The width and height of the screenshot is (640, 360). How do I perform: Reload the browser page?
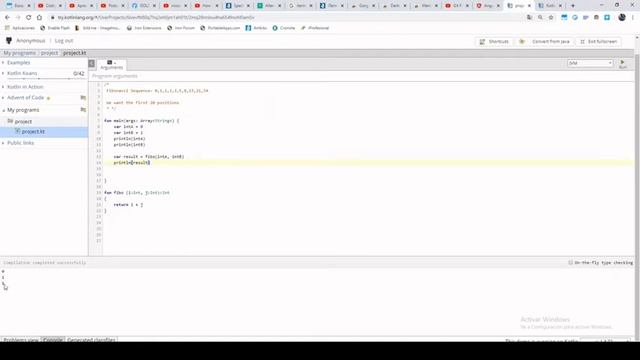tap(29, 18)
